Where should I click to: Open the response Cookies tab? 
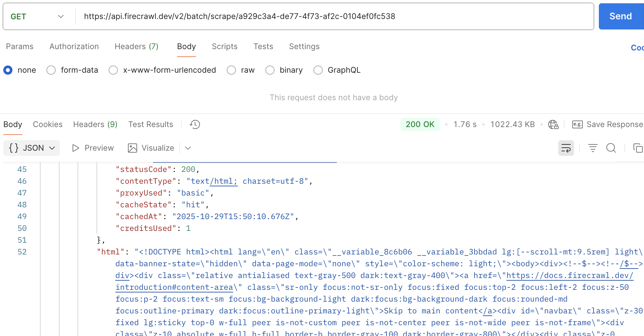tap(47, 124)
